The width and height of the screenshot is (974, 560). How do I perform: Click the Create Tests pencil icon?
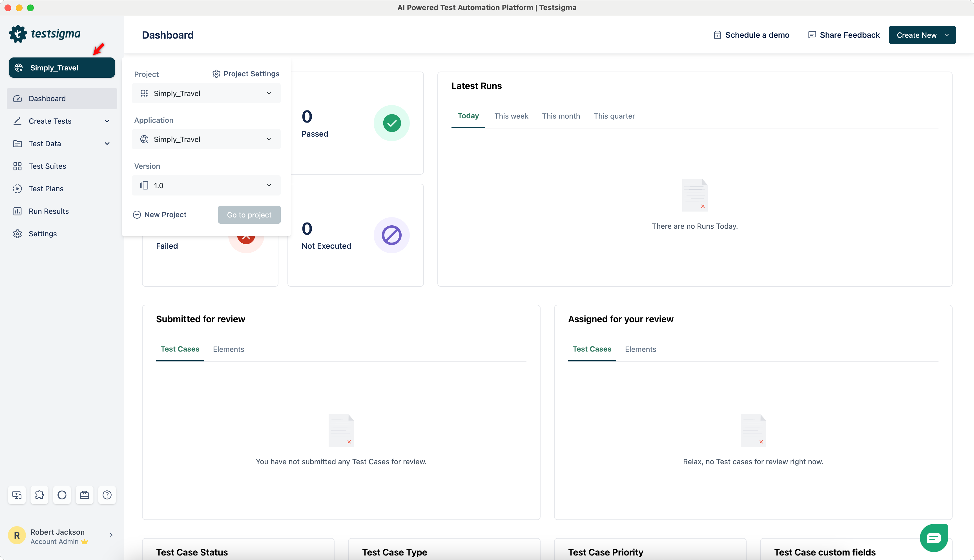[17, 121]
